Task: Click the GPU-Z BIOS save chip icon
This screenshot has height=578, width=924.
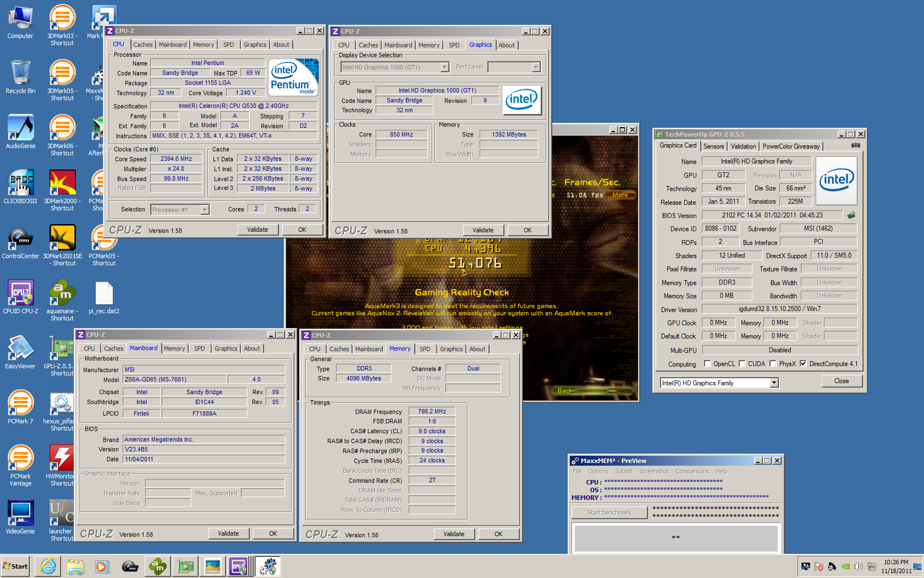Action: click(x=851, y=215)
